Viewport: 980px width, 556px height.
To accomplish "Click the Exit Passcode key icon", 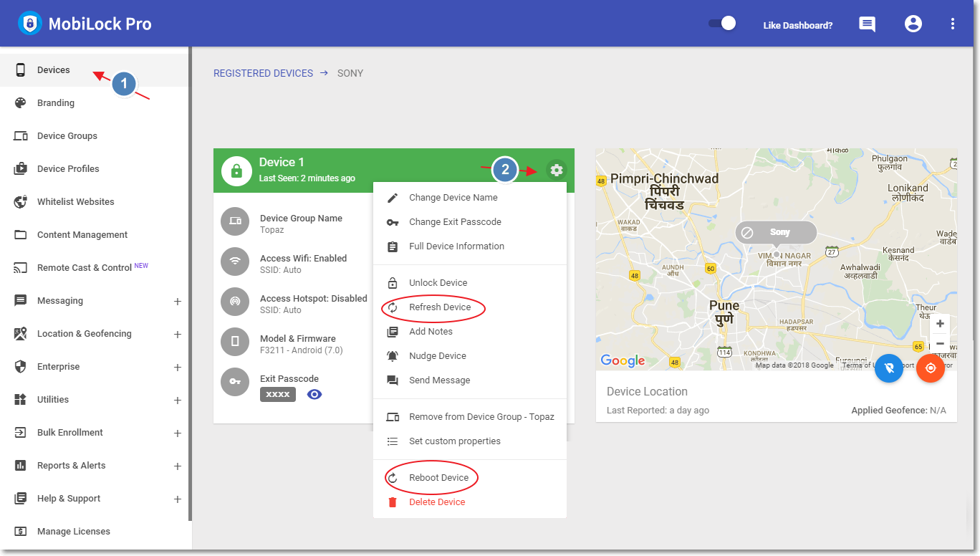I will (235, 382).
